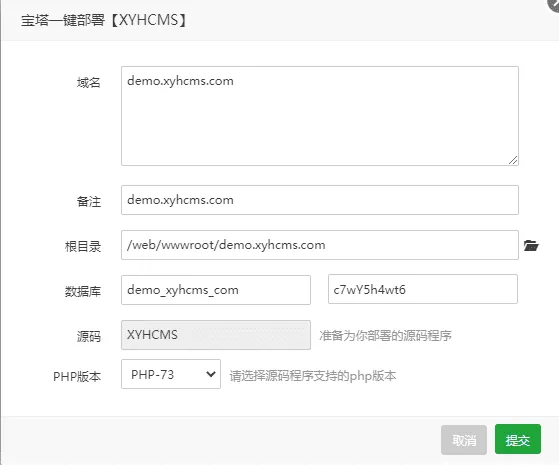Image resolution: width=559 pixels, height=465 pixels.
Task: Click the green 提交 submit button
Action: tap(518, 439)
